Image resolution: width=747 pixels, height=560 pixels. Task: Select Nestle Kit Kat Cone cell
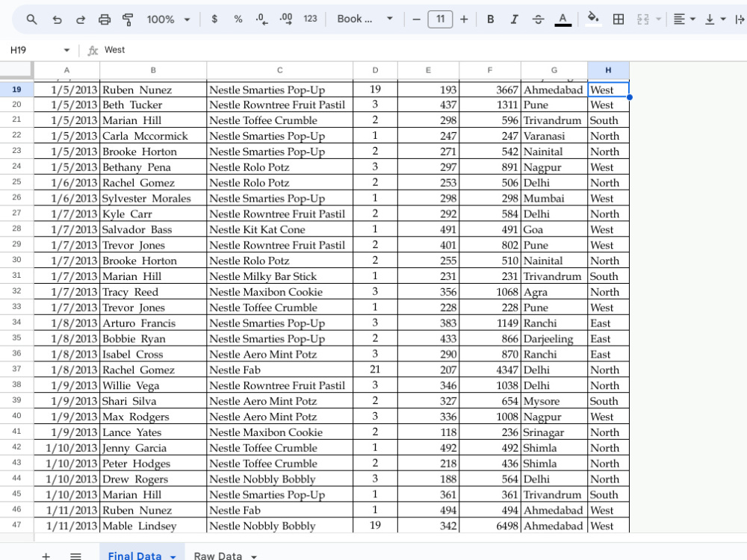coord(279,229)
